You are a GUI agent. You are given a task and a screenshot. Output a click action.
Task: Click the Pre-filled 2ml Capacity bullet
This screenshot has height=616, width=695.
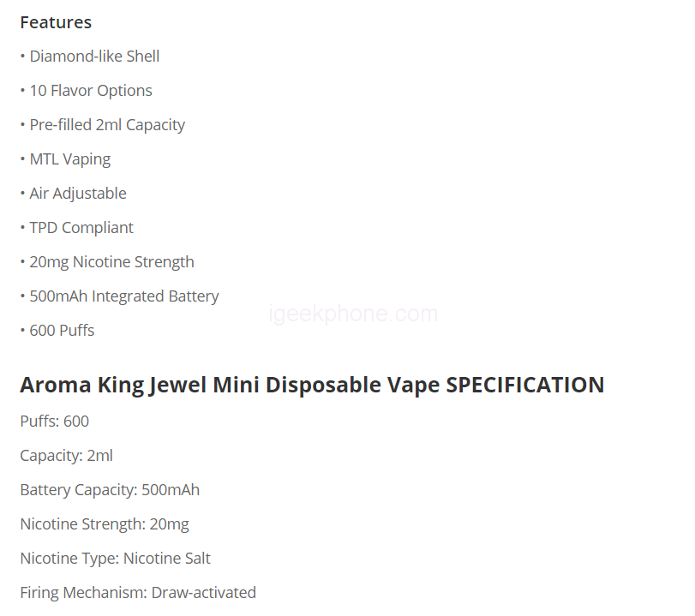click(107, 125)
